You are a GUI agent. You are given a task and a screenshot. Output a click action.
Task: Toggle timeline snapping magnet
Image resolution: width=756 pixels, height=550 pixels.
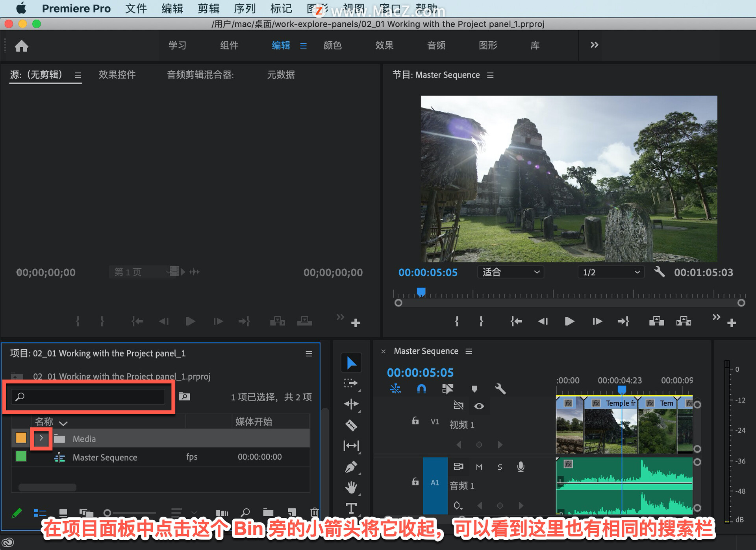point(421,389)
